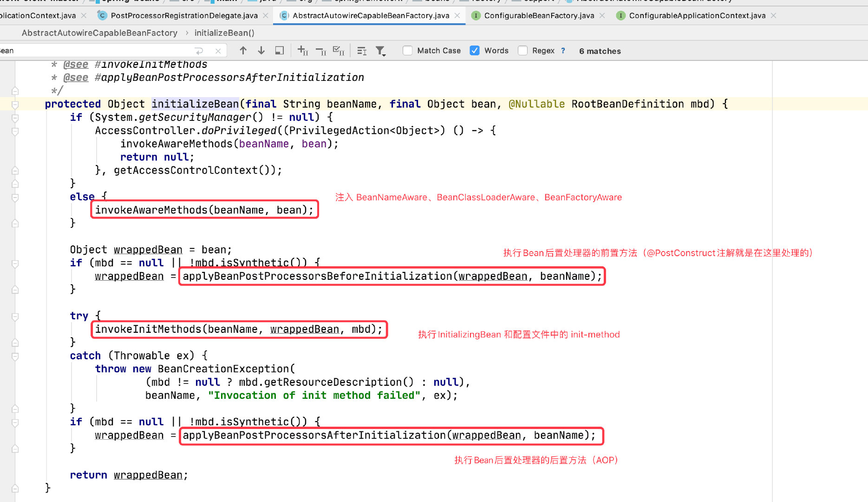Click applyBeanPostProcessorsAfterInitialization method call
Viewport: 868px width, 502px height.
click(x=389, y=436)
